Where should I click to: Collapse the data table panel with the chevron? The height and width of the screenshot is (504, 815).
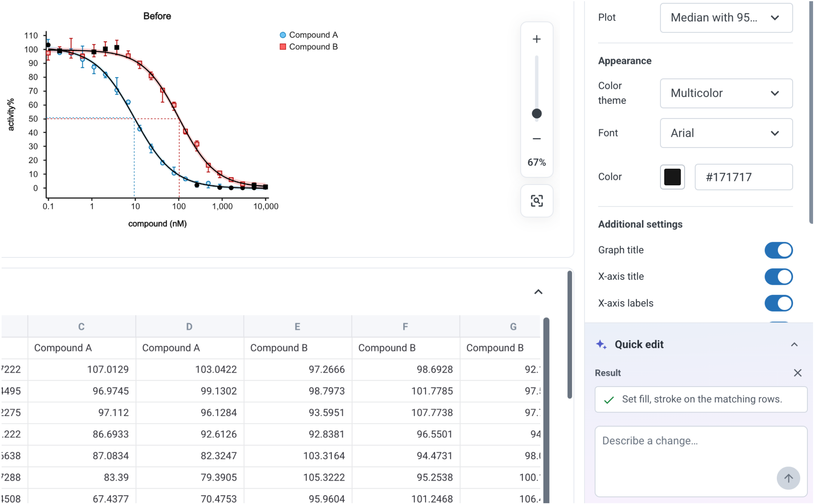click(x=538, y=292)
